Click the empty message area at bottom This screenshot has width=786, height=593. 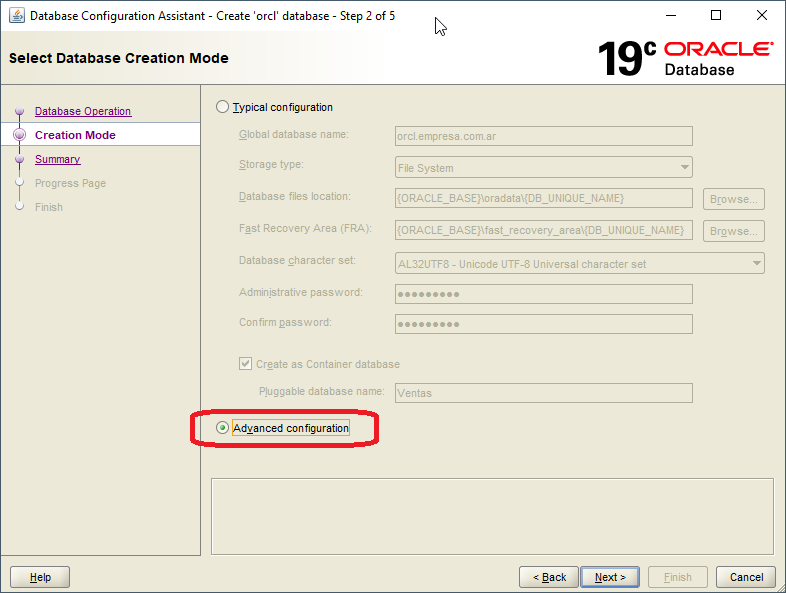click(x=492, y=516)
